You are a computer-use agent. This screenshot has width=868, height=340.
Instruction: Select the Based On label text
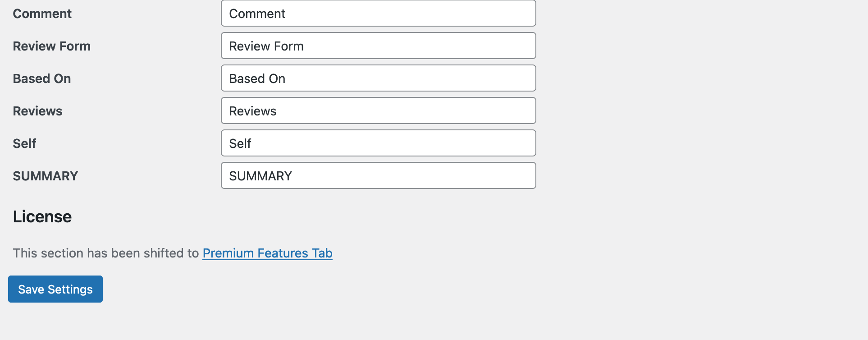point(41,78)
